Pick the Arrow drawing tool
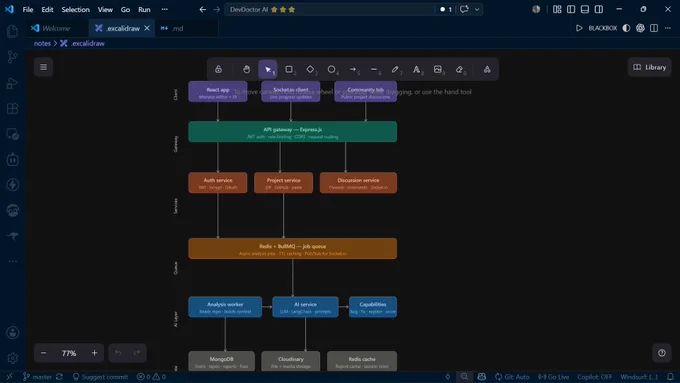 [353, 69]
